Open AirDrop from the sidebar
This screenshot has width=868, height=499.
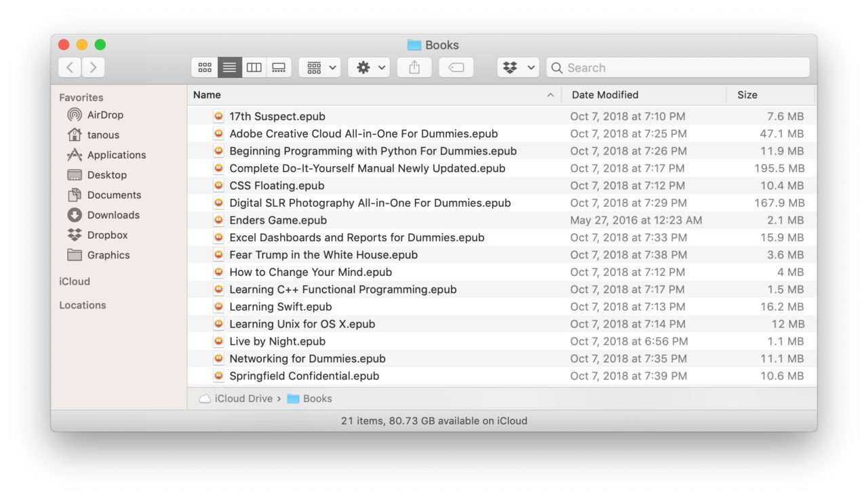tap(104, 115)
